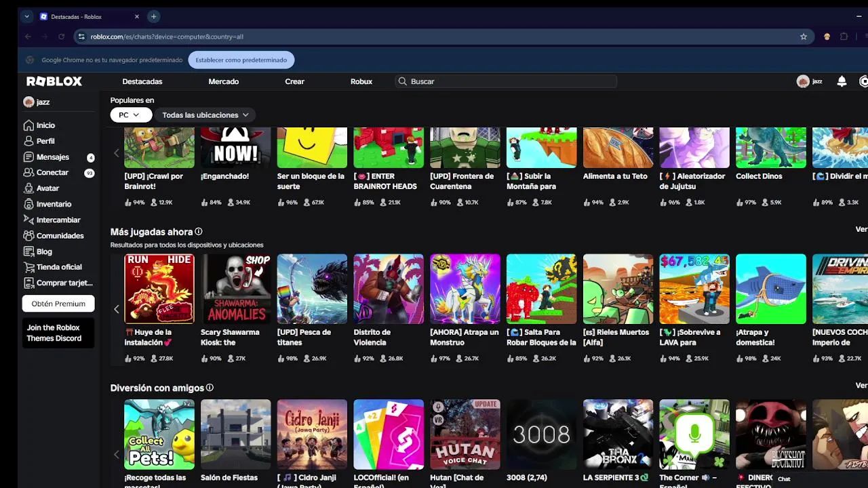Open 3008 game thumbnail
This screenshot has width=868, height=488.
(x=541, y=434)
